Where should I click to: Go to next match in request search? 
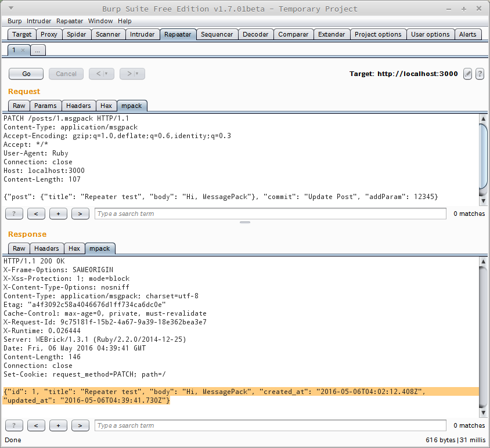80,214
